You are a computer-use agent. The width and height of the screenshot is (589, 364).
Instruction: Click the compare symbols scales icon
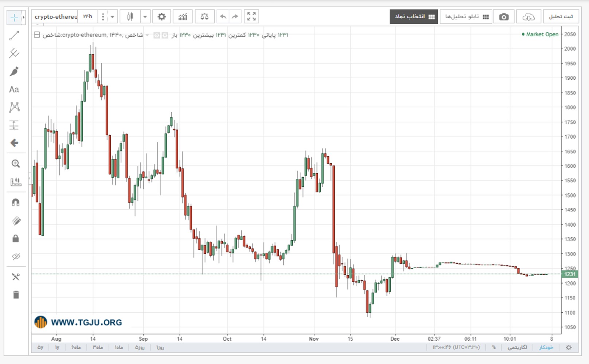click(204, 17)
